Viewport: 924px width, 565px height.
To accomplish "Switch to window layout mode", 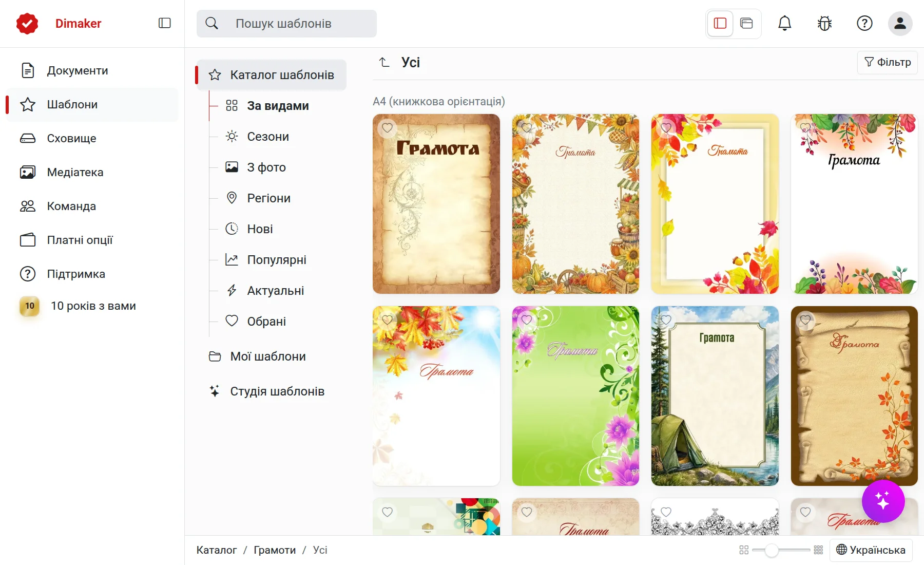I will [746, 23].
